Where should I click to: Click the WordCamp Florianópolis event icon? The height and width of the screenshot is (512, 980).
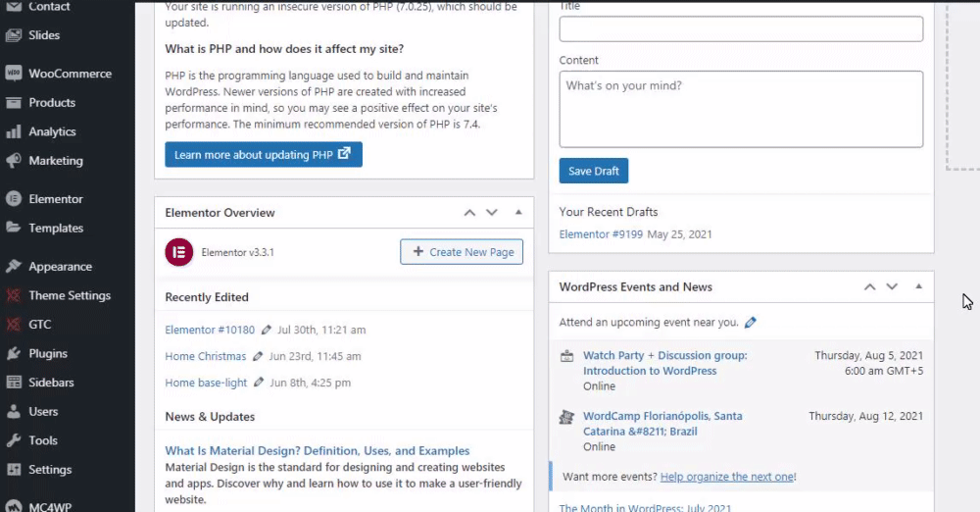pos(566,417)
